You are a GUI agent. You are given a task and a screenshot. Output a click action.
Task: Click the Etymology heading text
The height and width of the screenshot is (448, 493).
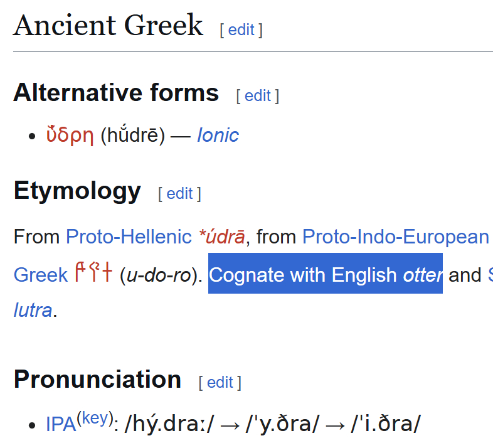click(x=77, y=191)
